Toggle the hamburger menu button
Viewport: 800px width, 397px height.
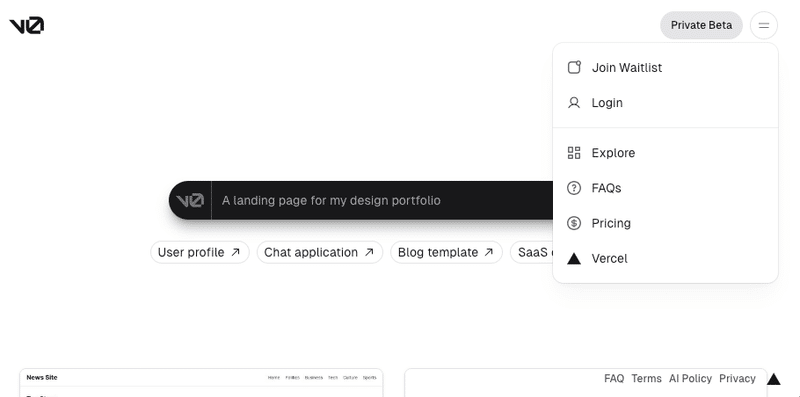(763, 25)
